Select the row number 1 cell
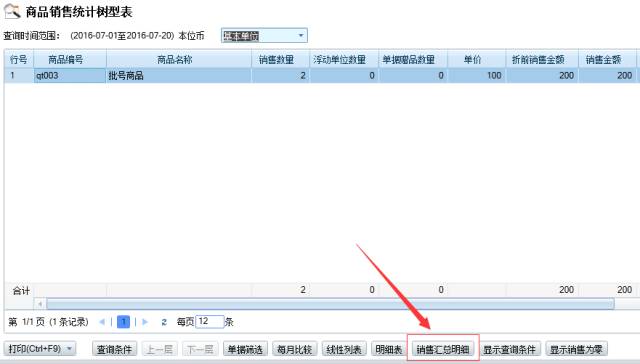The height and width of the screenshot is (364, 640). pyautogui.click(x=19, y=75)
